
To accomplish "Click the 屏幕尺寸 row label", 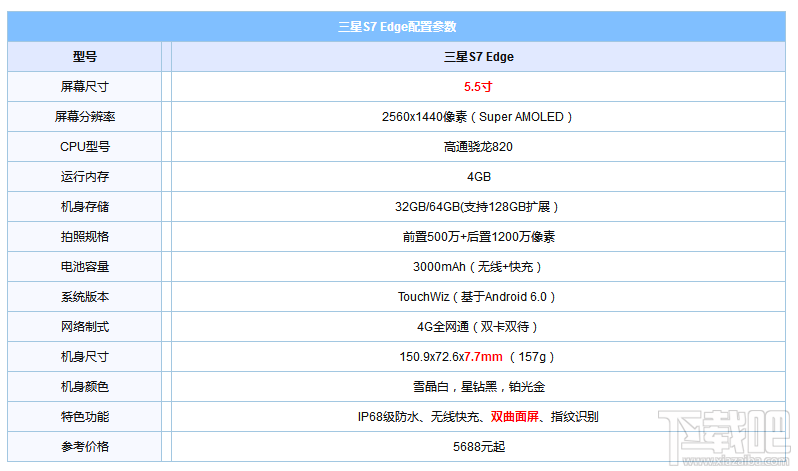I will [84, 87].
